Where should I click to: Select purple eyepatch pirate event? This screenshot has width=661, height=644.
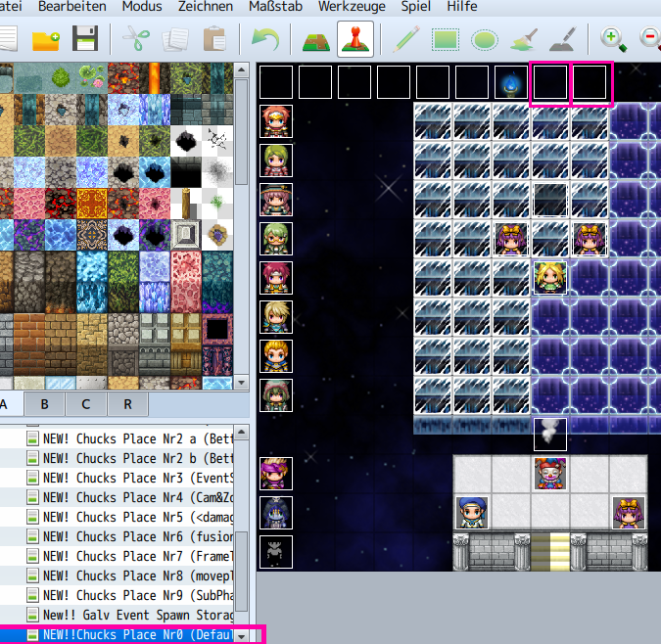click(276, 474)
